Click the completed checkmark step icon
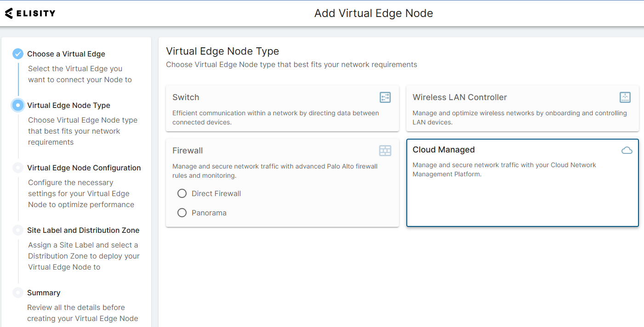This screenshot has width=644, height=327. coord(18,54)
